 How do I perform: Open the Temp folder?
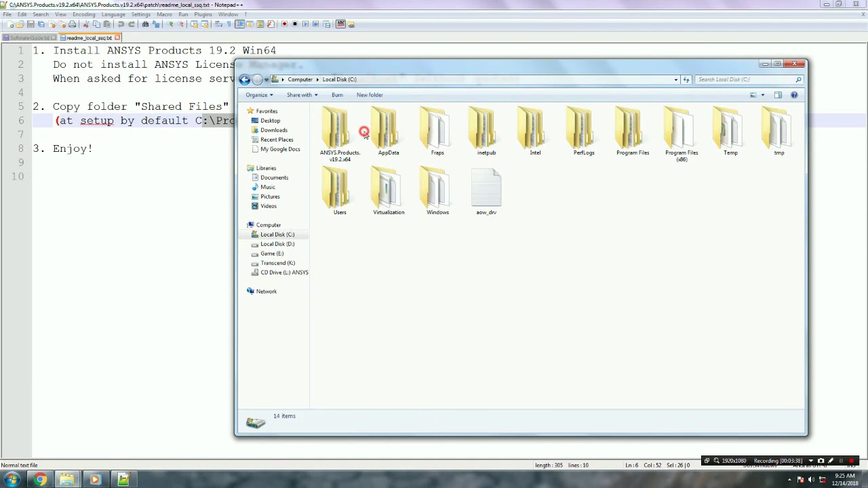(730, 131)
